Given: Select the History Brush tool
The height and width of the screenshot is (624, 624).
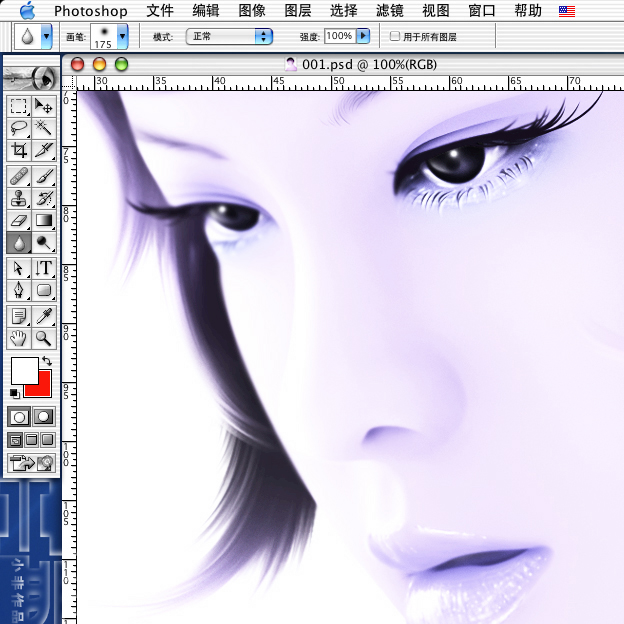Looking at the screenshot, I should [x=43, y=198].
